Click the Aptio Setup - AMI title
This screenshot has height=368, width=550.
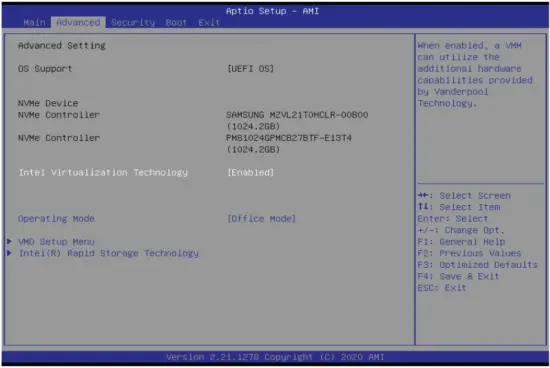[273, 11]
